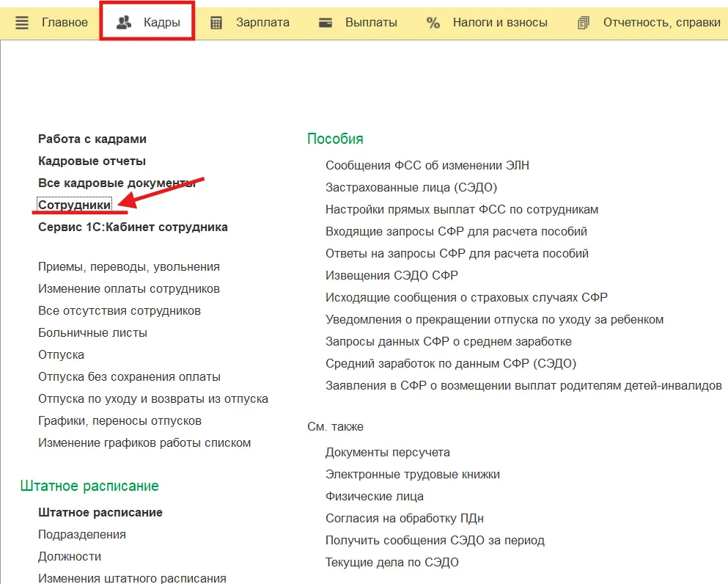This screenshot has height=584, width=728.
Task: Click the percent icon for Налоги и взносы
Action: pos(433,23)
